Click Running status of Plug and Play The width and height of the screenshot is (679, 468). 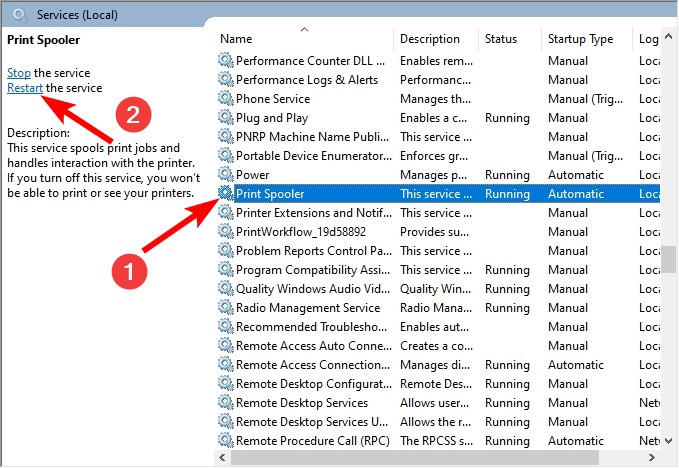507,118
